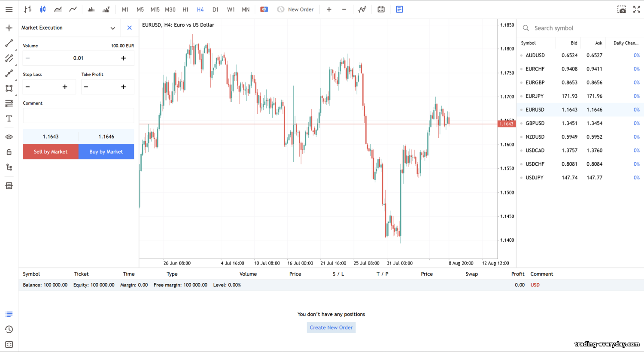Click the Sell by Market red button
Image resolution: width=644 pixels, height=352 pixels.
click(51, 152)
